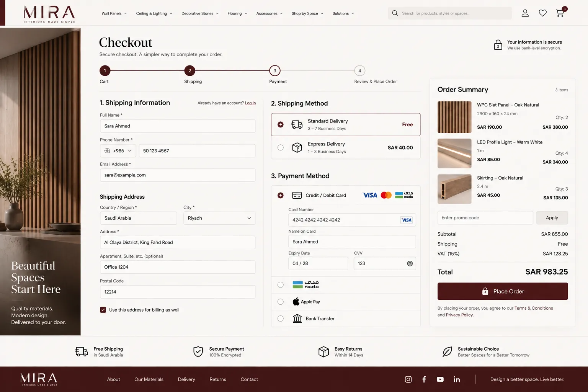Screen dimensions: 588x392
Task: Select Credit / Debit Card payment
Action: coord(281,195)
